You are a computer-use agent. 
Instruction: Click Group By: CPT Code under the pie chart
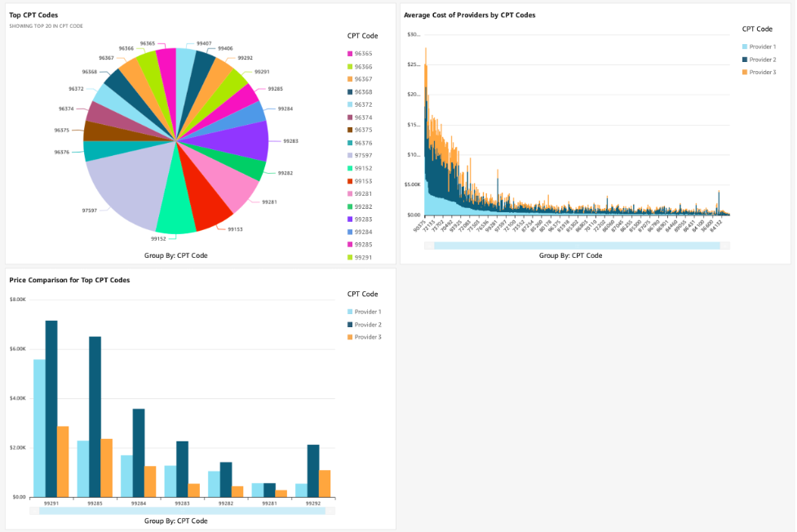[x=175, y=255]
